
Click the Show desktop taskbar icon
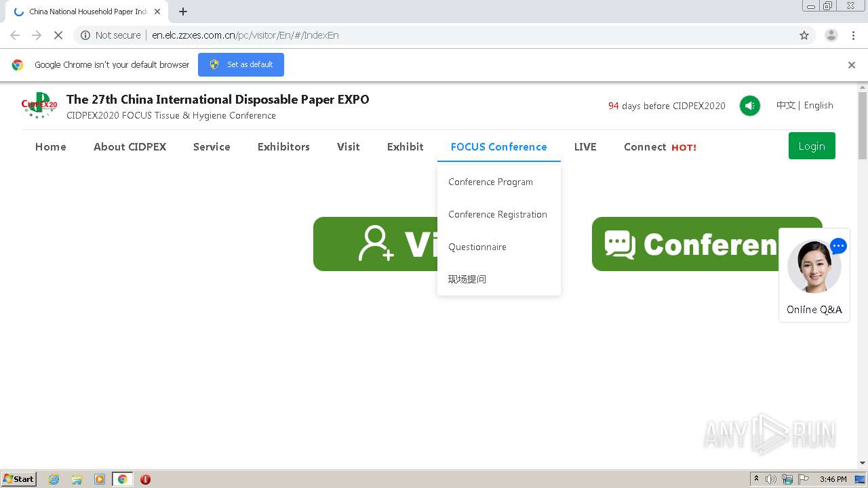pyautogui.click(x=861, y=479)
